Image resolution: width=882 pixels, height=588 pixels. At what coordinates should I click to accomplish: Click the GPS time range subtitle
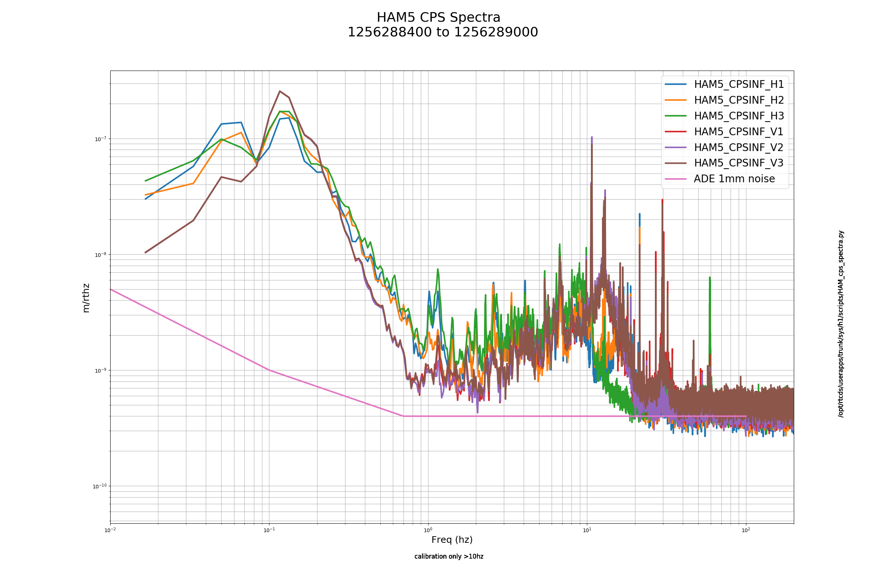(x=442, y=32)
